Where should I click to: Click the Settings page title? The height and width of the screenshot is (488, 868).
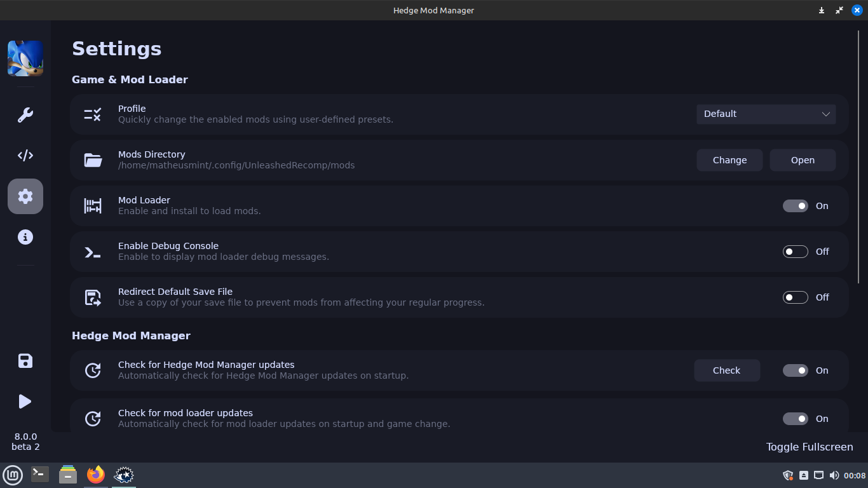(116, 49)
